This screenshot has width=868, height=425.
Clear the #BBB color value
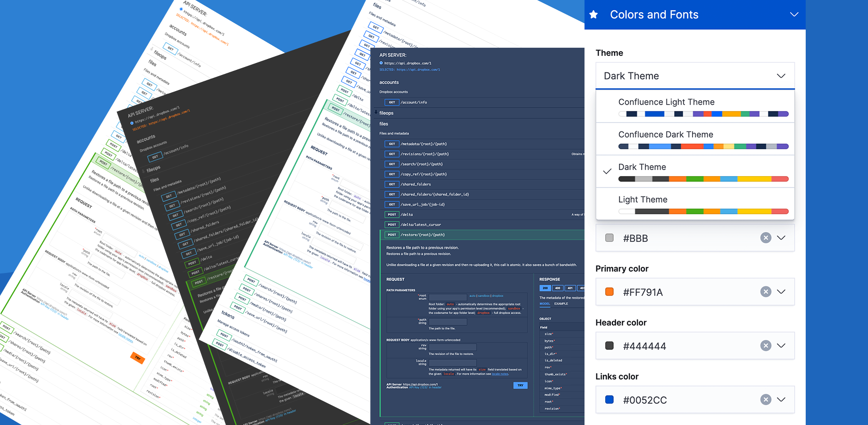pyautogui.click(x=766, y=238)
